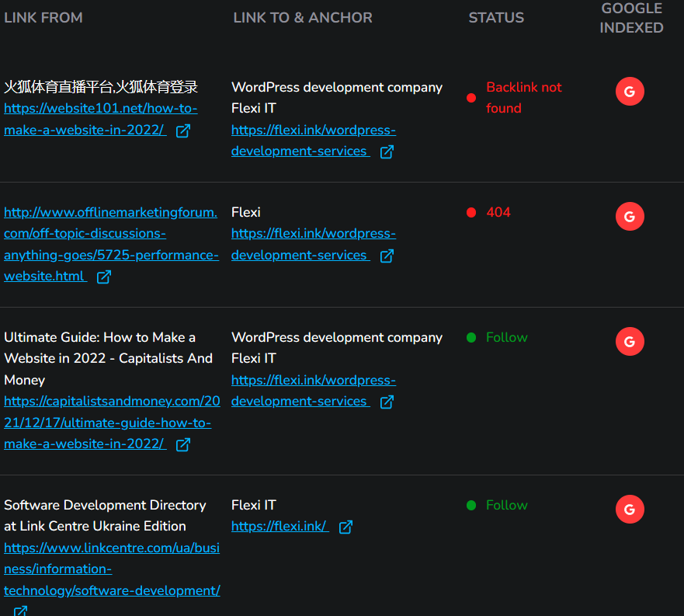Select the red 404 status text
This screenshot has width=684, height=616.
point(498,212)
